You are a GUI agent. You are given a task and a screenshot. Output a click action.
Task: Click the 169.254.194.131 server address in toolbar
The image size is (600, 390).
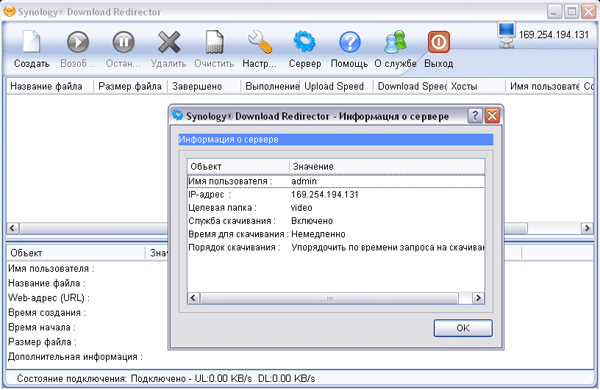click(554, 35)
